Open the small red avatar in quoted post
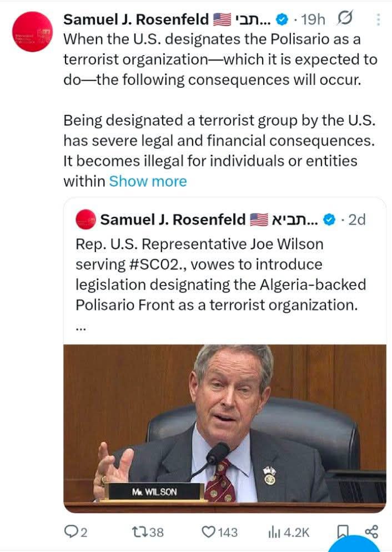The image size is (392, 552). (86, 219)
